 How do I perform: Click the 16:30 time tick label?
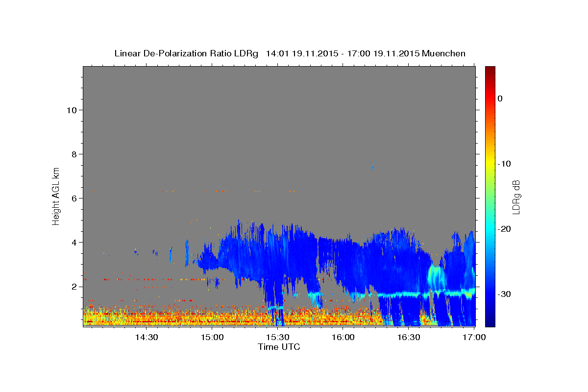pyautogui.click(x=409, y=337)
